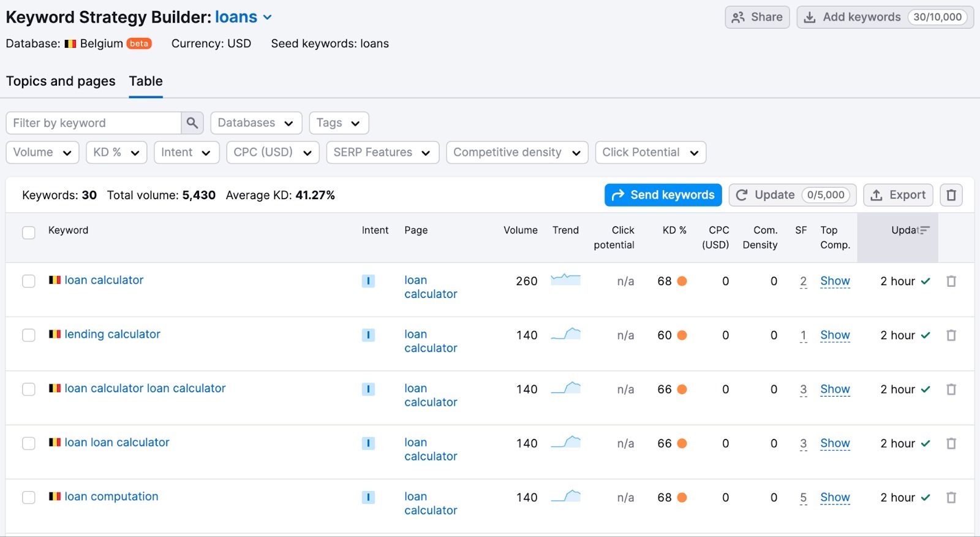Click the intent 'I' badge for lending calculator
Screen dimensions: 980x537
click(368, 335)
